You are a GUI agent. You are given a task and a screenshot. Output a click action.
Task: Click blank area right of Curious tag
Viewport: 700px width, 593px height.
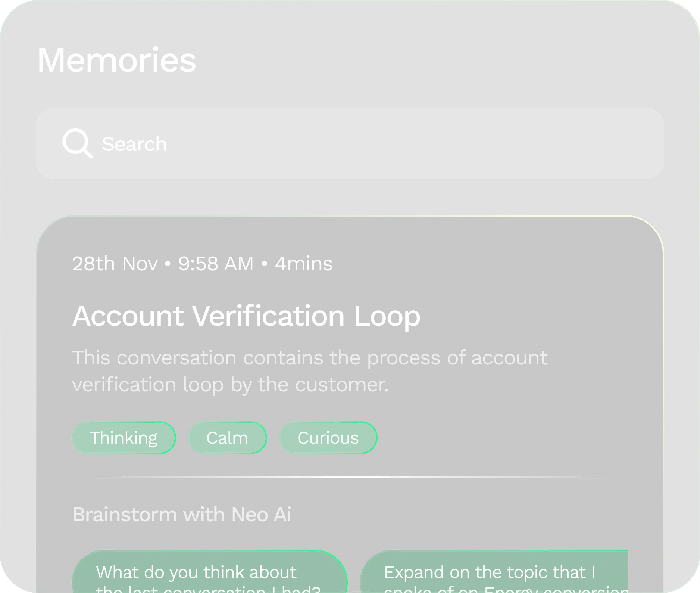[504, 438]
